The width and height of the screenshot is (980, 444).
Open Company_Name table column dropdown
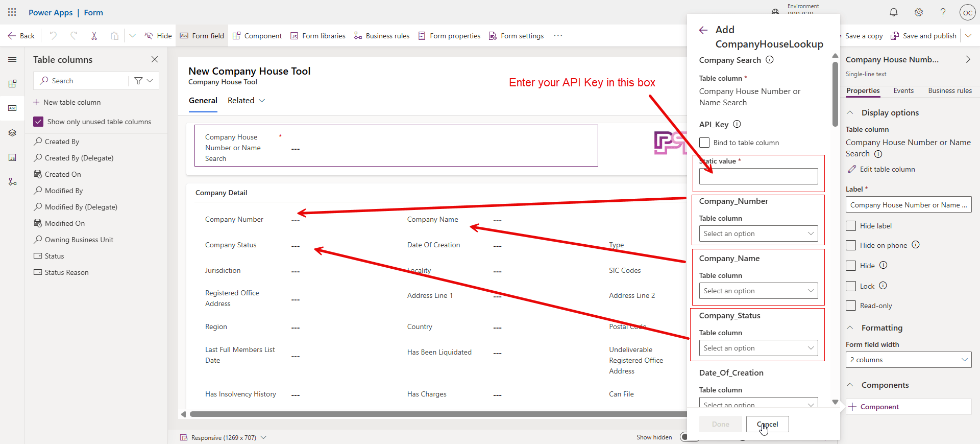coord(758,291)
